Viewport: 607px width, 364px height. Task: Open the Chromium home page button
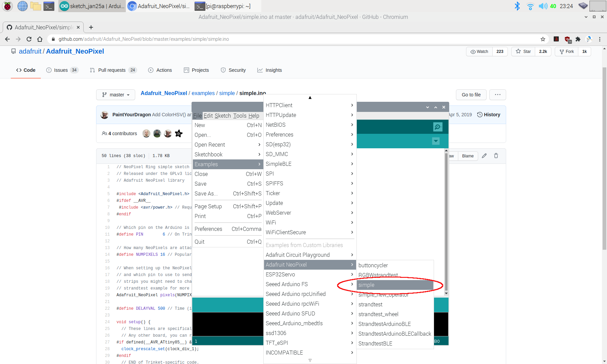click(40, 39)
